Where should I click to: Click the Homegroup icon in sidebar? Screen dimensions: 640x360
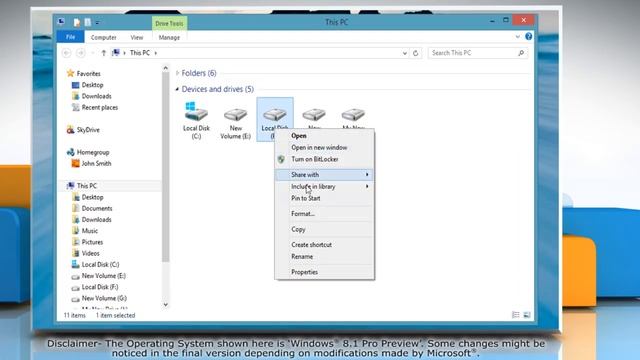point(70,152)
